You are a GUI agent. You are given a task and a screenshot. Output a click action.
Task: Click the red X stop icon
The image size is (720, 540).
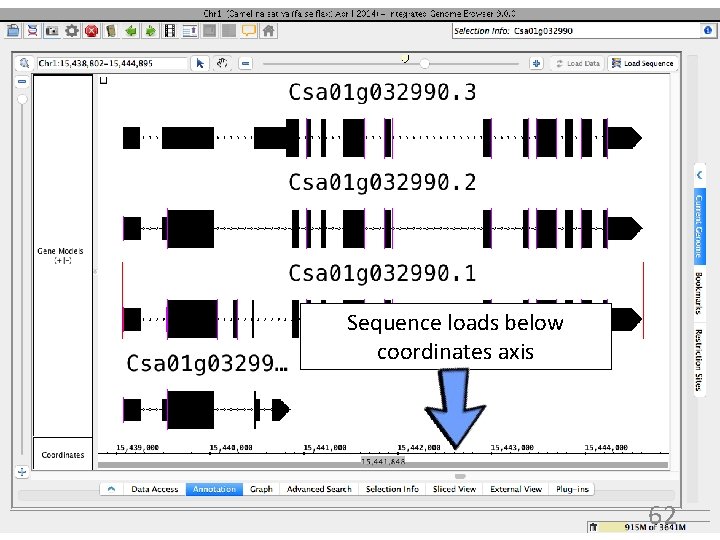point(92,31)
